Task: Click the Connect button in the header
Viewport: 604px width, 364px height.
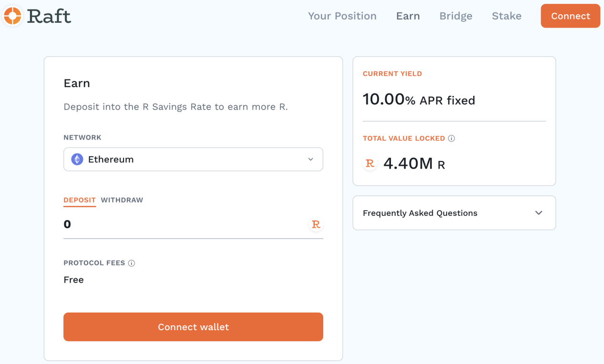Action: tap(570, 16)
